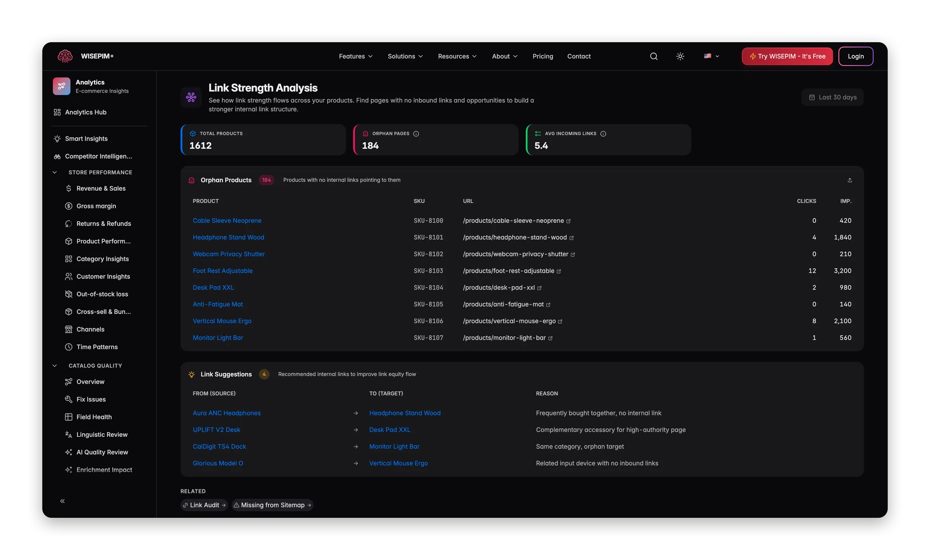930x560 pixels.
Task: Open the search icon in the header
Action: pos(654,56)
